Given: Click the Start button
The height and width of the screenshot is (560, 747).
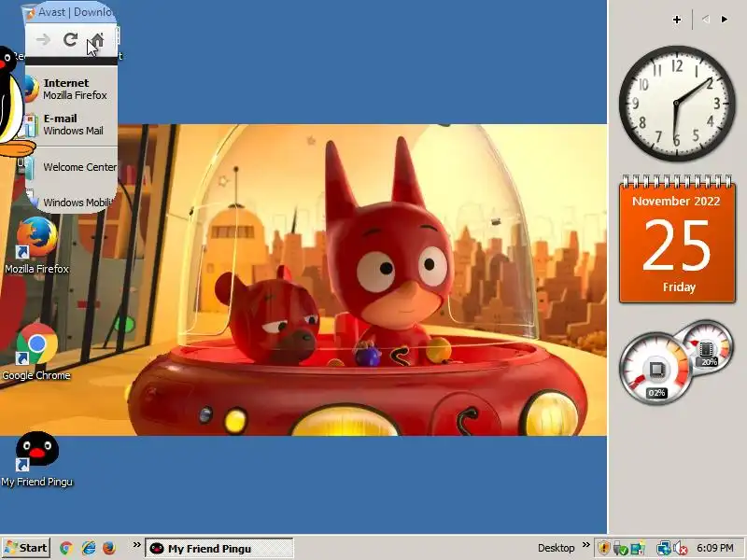Looking at the screenshot, I should (x=26, y=548).
